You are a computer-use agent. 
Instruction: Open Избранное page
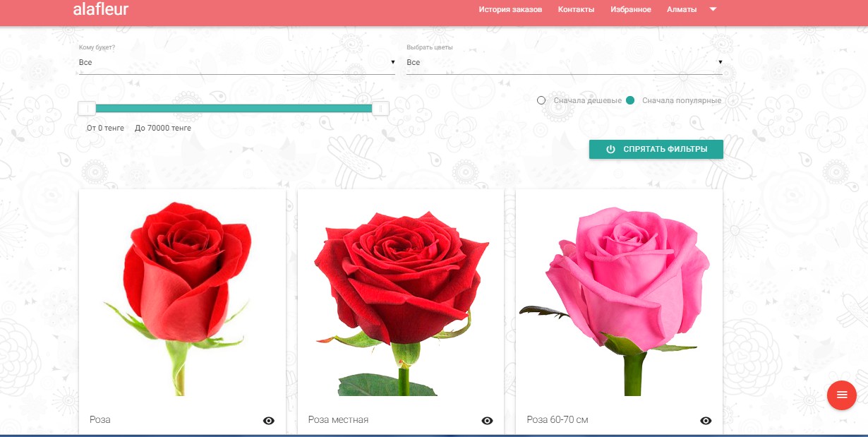tap(631, 10)
